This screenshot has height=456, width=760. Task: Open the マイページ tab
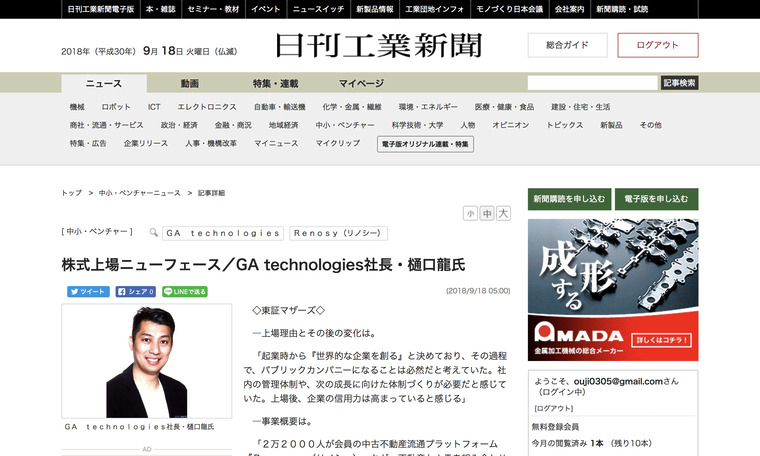(361, 83)
